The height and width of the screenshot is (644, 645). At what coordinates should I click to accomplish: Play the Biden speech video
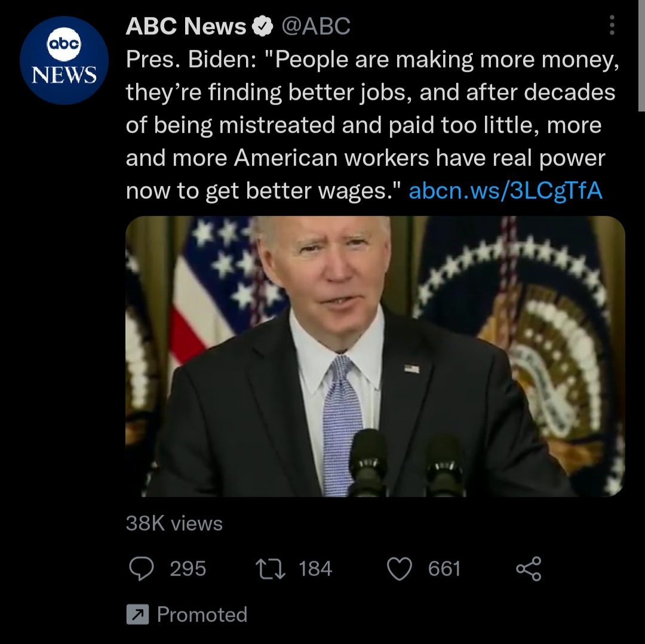375,356
